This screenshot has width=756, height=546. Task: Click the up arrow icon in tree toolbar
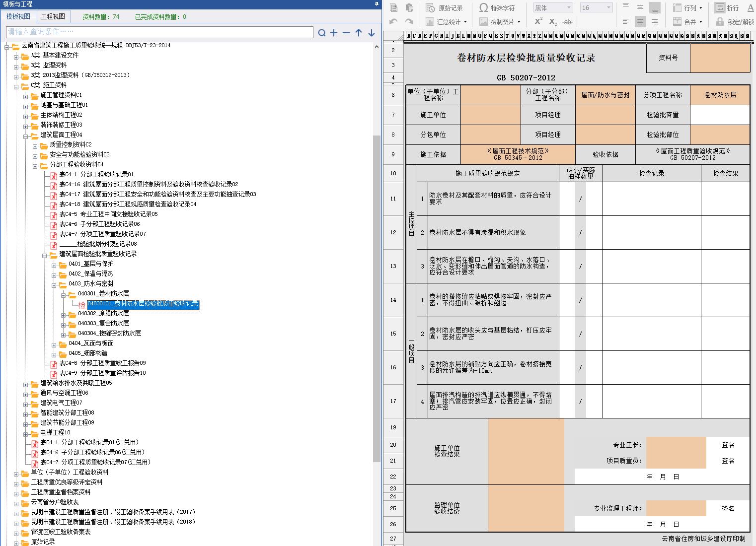[359, 33]
